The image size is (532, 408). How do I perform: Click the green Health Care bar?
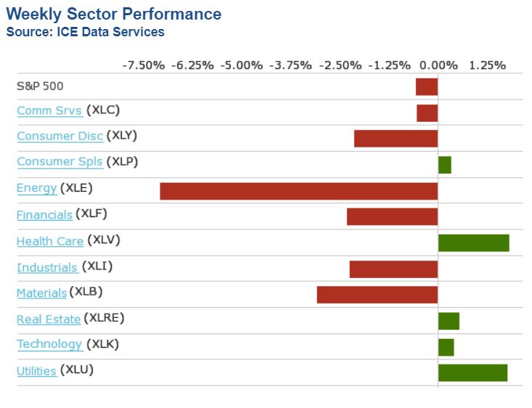point(473,242)
